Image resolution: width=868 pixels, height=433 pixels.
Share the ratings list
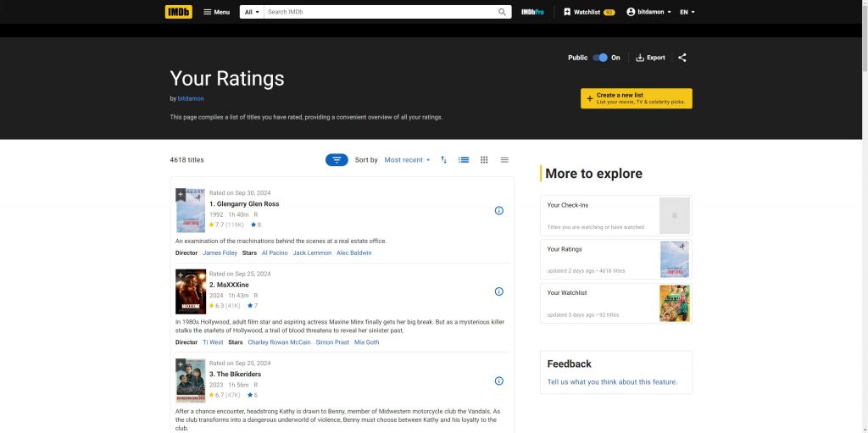pyautogui.click(x=682, y=58)
